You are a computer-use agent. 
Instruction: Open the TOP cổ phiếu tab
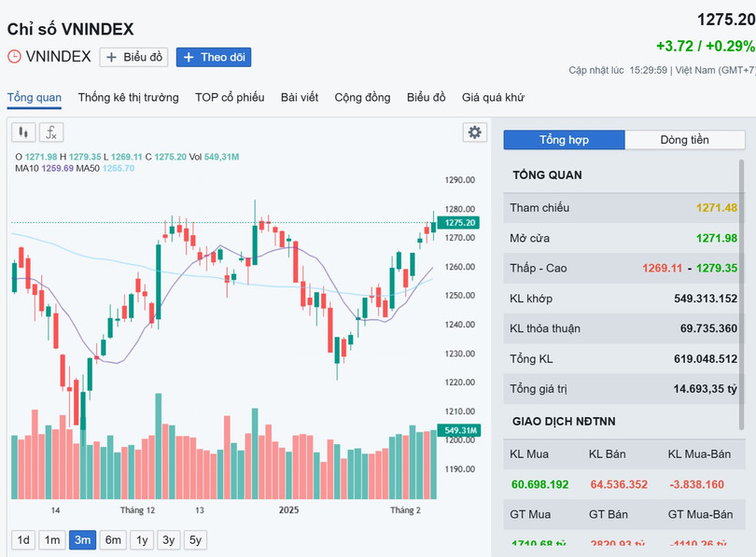tap(230, 97)
